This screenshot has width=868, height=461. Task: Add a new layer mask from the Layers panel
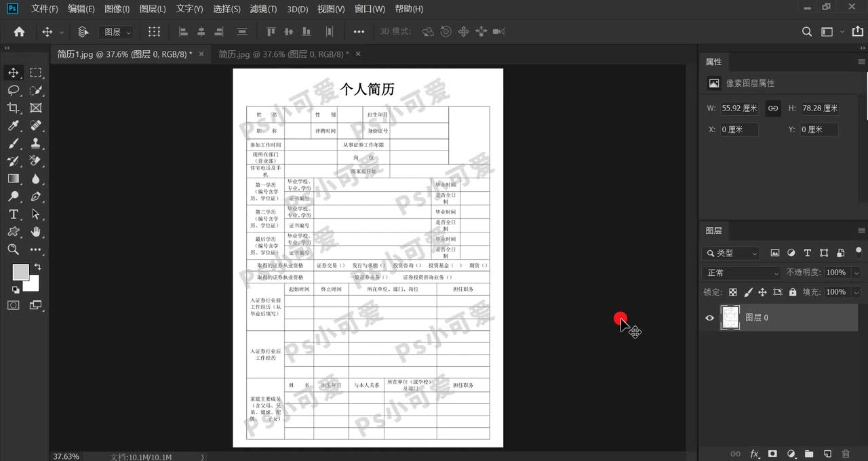pyautogui.click(x=772, y=454)
